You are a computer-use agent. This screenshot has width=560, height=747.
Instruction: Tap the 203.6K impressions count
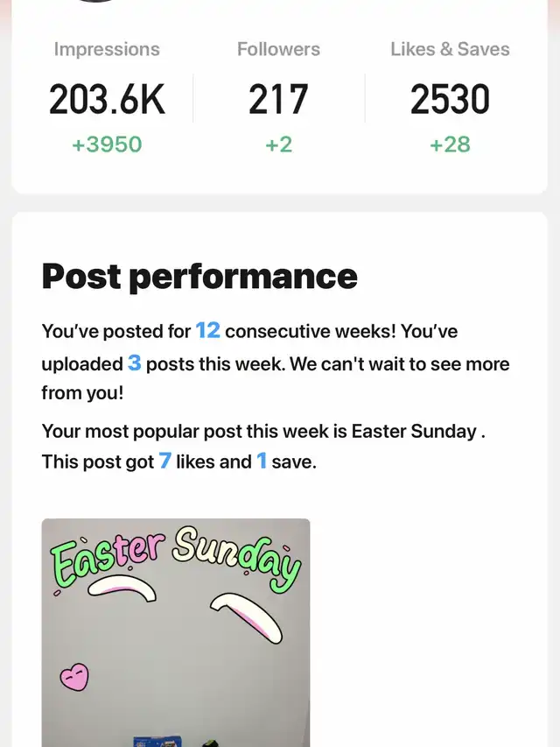click(x=107, y=99)
